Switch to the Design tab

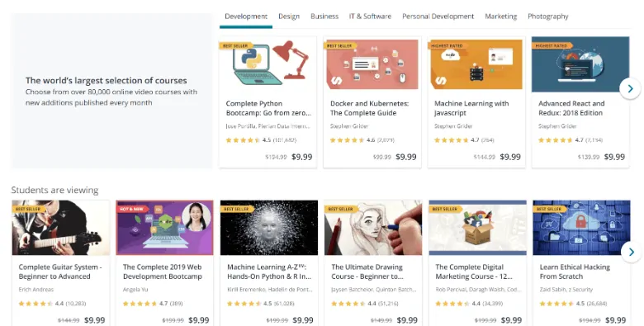coord(289,17)
